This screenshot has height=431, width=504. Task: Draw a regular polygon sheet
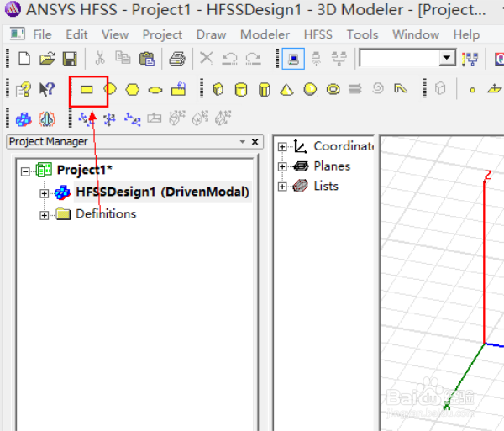point(133,90)
